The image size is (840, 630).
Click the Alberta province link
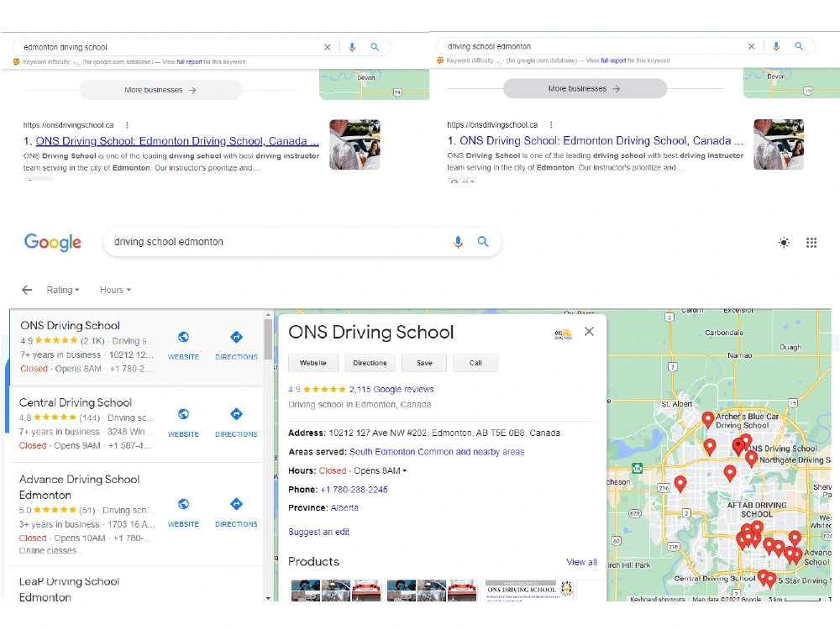344,508
